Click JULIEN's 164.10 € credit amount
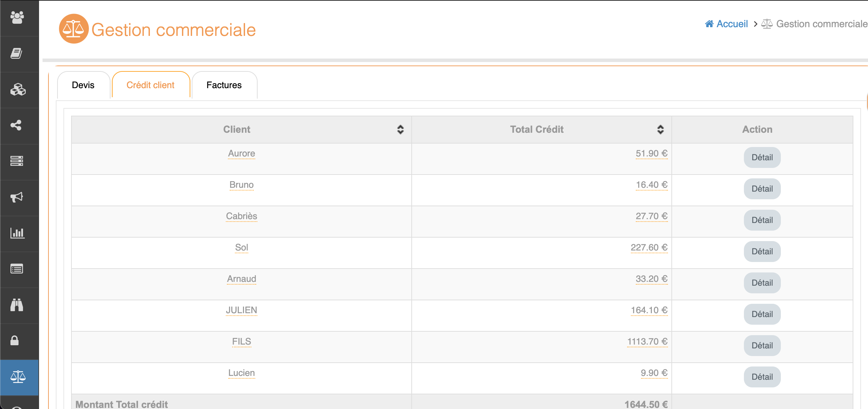868x409 pixels. point(649,310)
